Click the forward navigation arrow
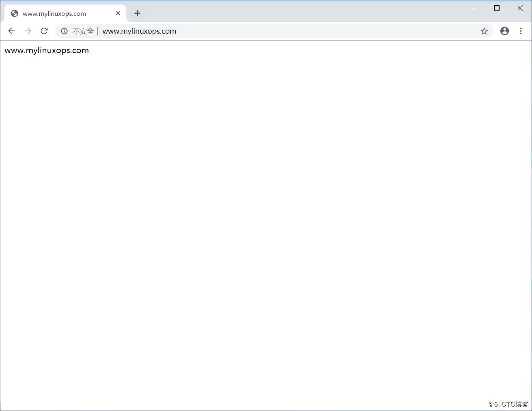The height and width of the screenshot is (411, 532). [x=28, y=31]
